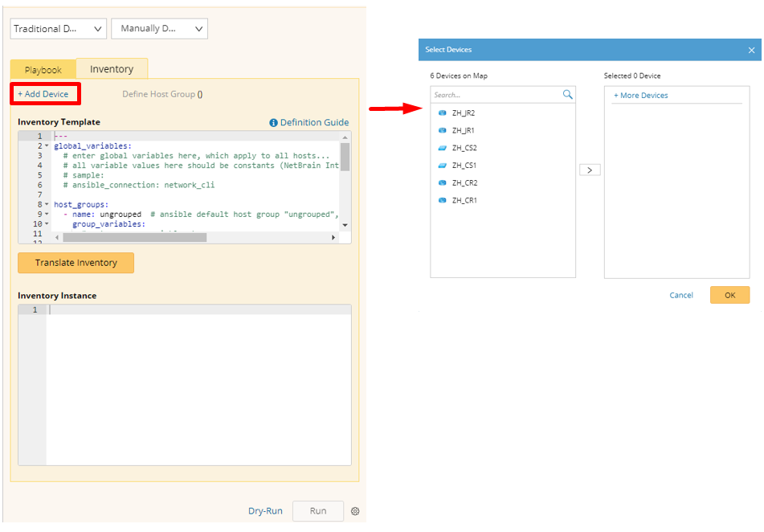Click the Inventory Template horizontal scrollbar thumb
This screenshot has height=532, width=764.
coord(134,238)
